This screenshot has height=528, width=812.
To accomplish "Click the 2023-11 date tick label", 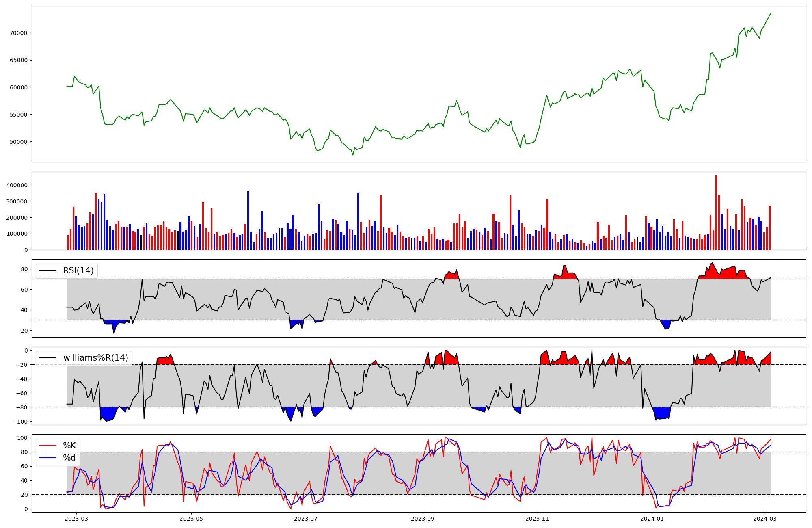I will coord(537,519).
